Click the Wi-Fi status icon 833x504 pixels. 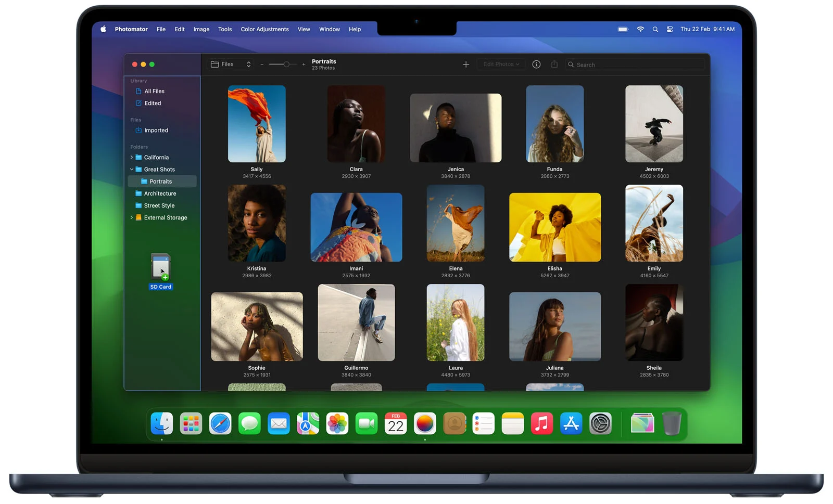[640, 30]
